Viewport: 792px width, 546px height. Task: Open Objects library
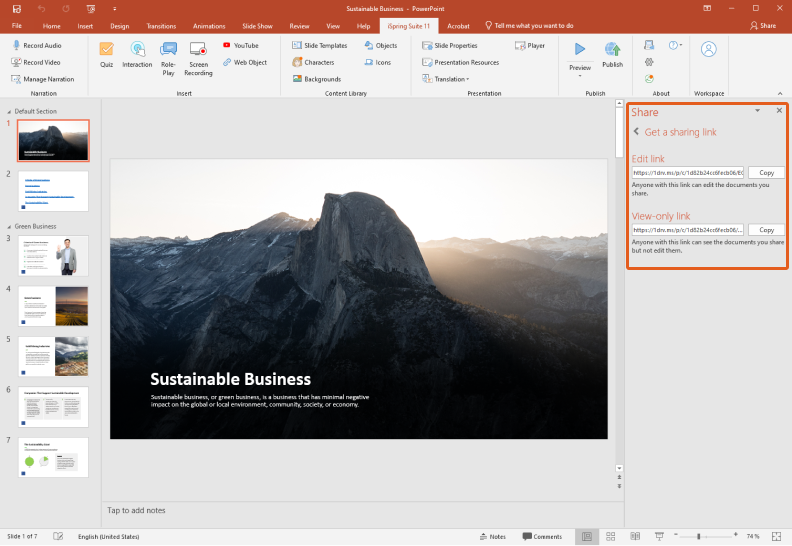click(381, 45)
